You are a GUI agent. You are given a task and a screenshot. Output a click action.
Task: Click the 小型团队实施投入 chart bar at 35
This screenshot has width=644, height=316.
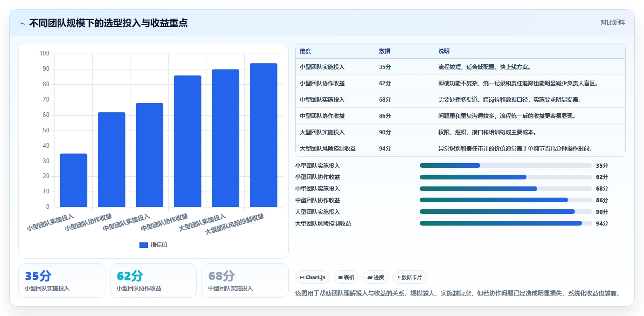click(74, 180)
